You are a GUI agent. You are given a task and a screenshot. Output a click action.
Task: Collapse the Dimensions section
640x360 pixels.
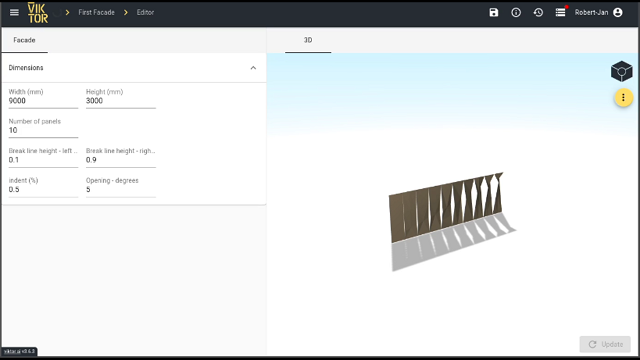point(253,68)
